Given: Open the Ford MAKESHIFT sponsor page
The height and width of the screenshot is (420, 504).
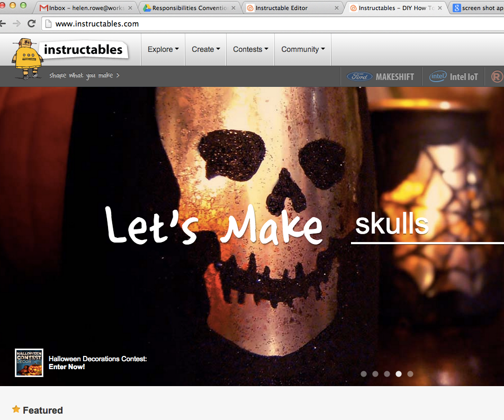Looking at the screenshot, I should tap(381, 76).
